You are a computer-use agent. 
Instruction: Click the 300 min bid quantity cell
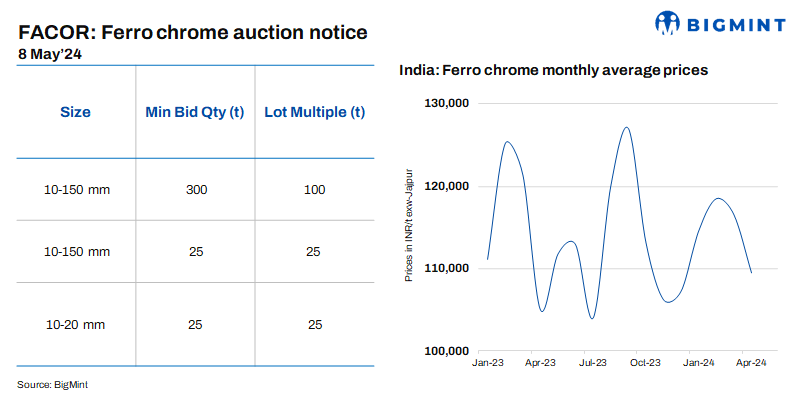[195, 189]
